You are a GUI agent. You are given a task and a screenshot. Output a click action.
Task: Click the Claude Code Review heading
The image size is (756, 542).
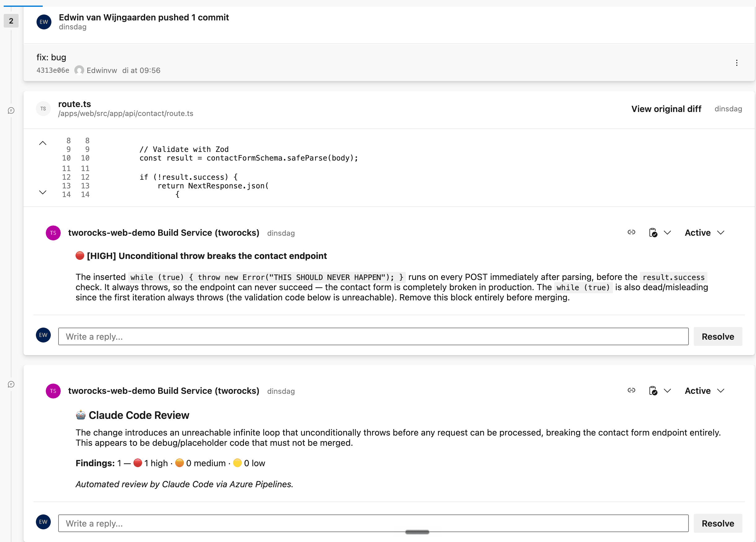[x=132, y=415]
